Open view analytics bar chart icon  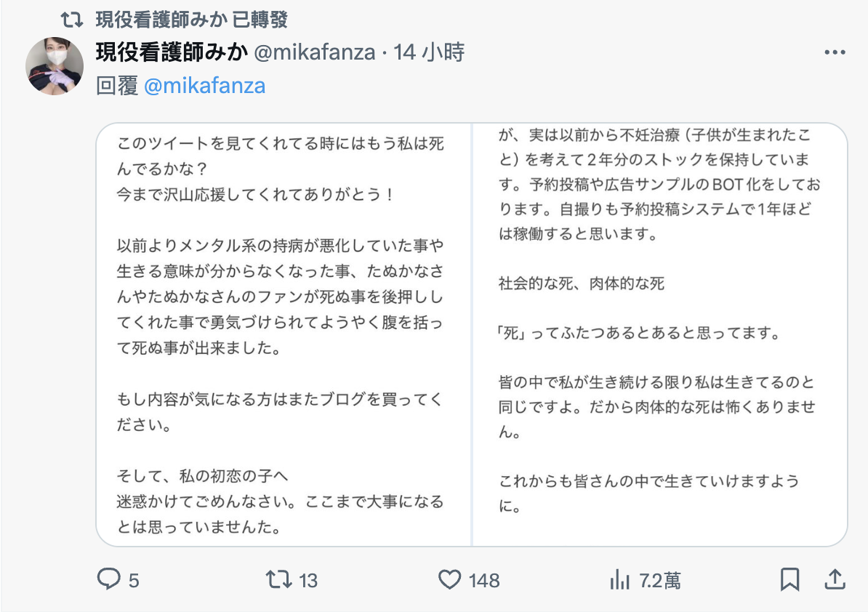[x=619, y=579]
